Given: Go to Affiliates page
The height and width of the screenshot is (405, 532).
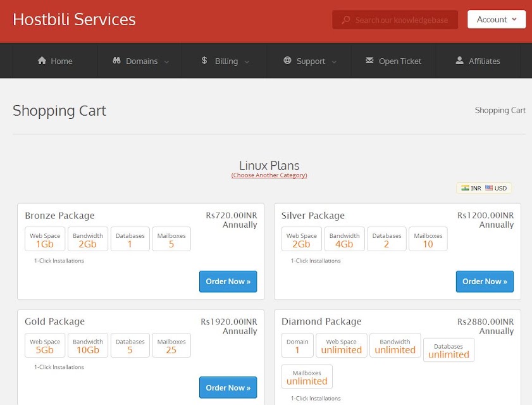Looking at the screenshot, I should coord(478,61).
